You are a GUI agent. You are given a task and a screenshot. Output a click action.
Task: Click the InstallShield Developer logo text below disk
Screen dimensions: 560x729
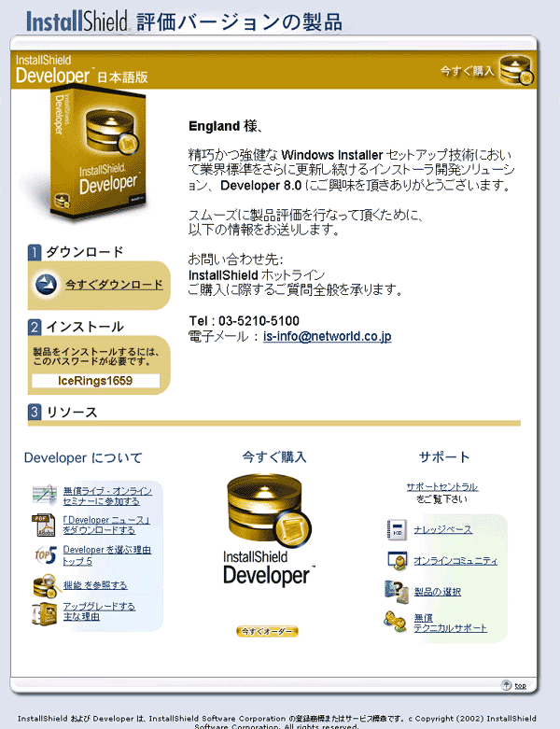(269, 568)
